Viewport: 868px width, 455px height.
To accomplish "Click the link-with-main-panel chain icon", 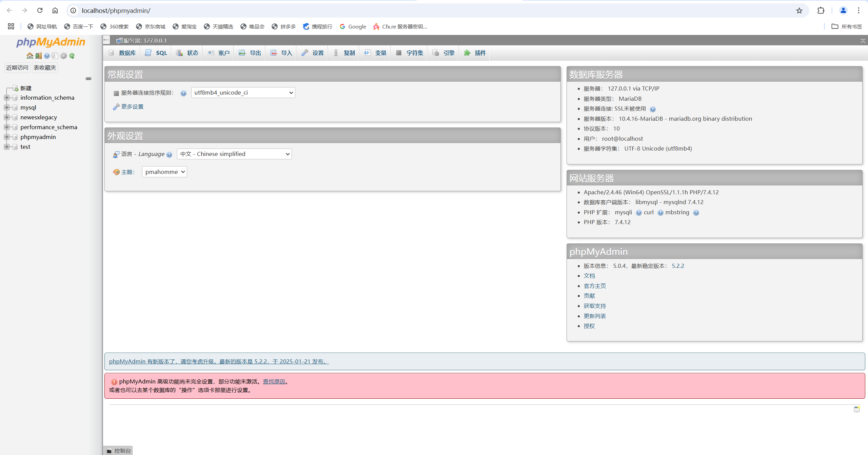I will point(88,79).
